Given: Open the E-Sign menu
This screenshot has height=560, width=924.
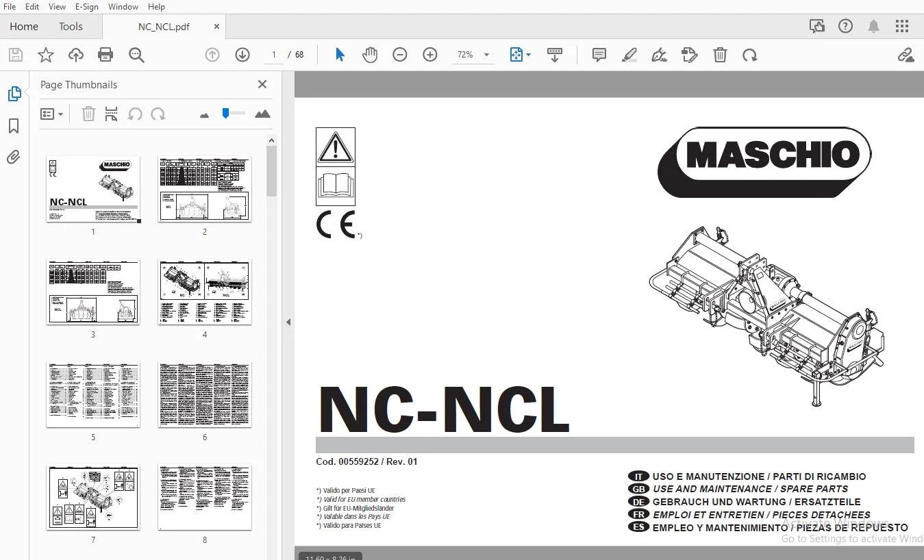Looking at the screenshot, I should (x=87, y=7).
